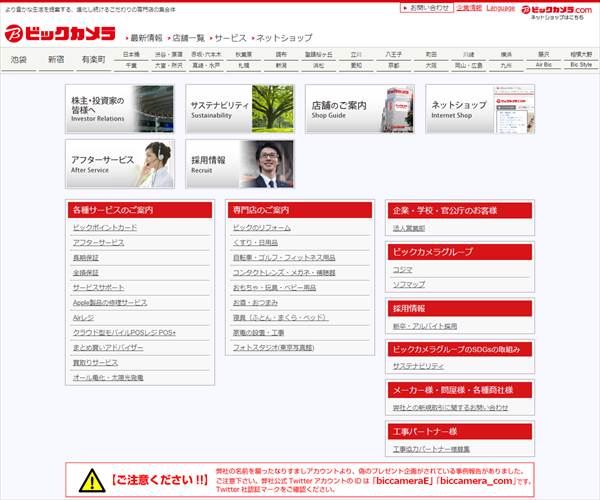Open the クラウド型モバイルPOSレジ POS+ link
The width and height of the screenshot is (600, 500).
[x=124, y=332]
